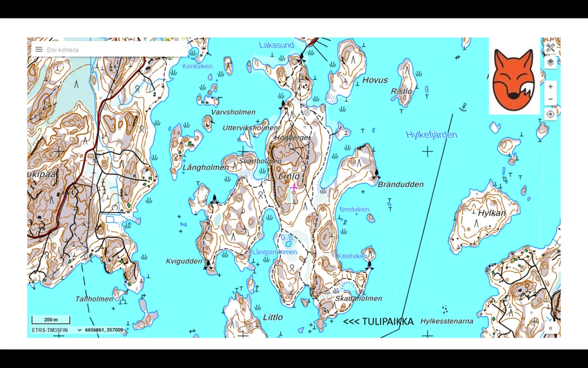
Task: Open the map tools wrench-and-ruler icon
Action: (x=550, y=48)
